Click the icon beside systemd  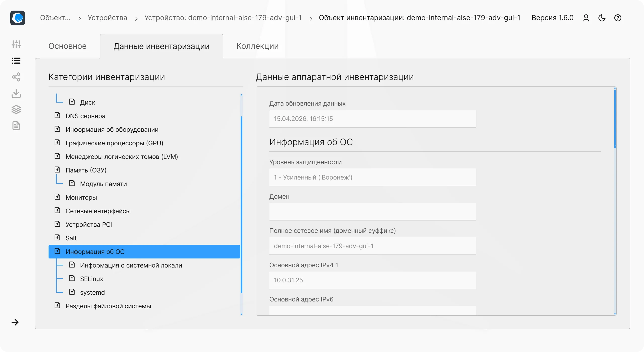tap(72, 292)
